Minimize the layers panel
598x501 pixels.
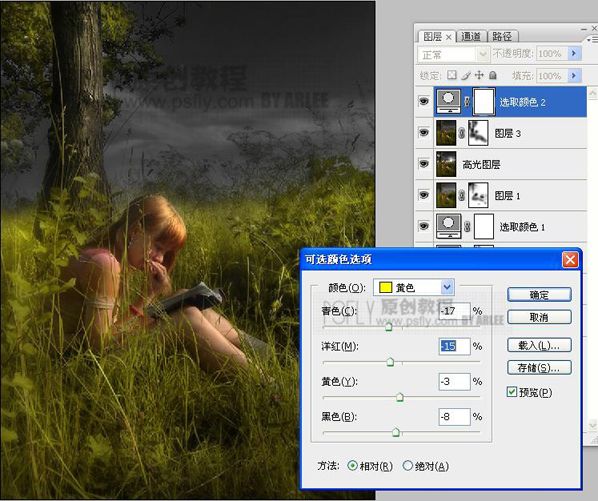(584, 29)
